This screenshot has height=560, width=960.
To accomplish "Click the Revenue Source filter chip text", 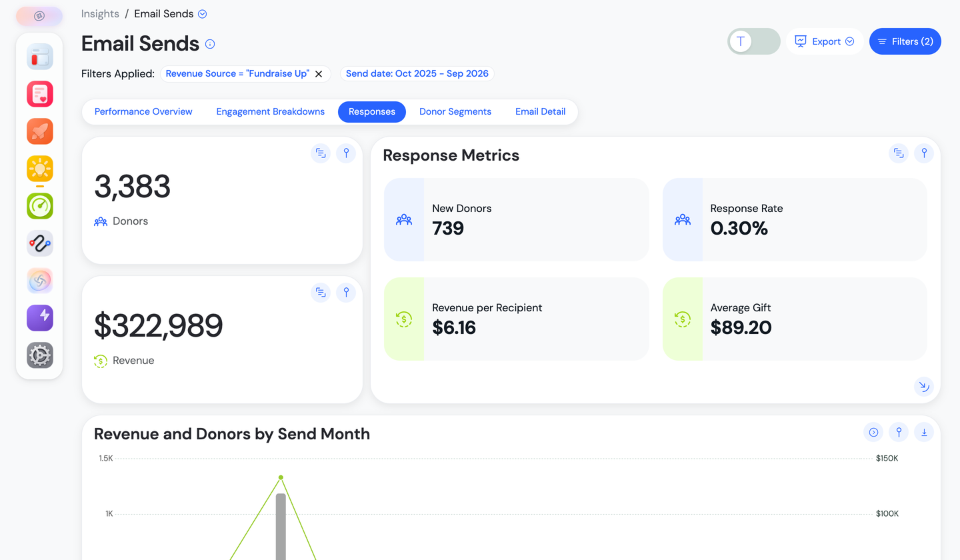I will tap(237, 73).
